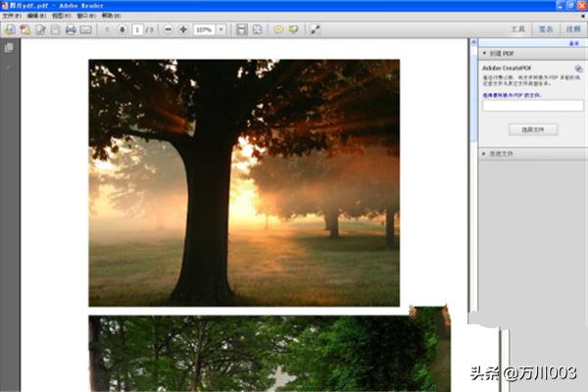Enter read mode with expand arrows icon
The image size is (588, 392).
click(316, 29)
